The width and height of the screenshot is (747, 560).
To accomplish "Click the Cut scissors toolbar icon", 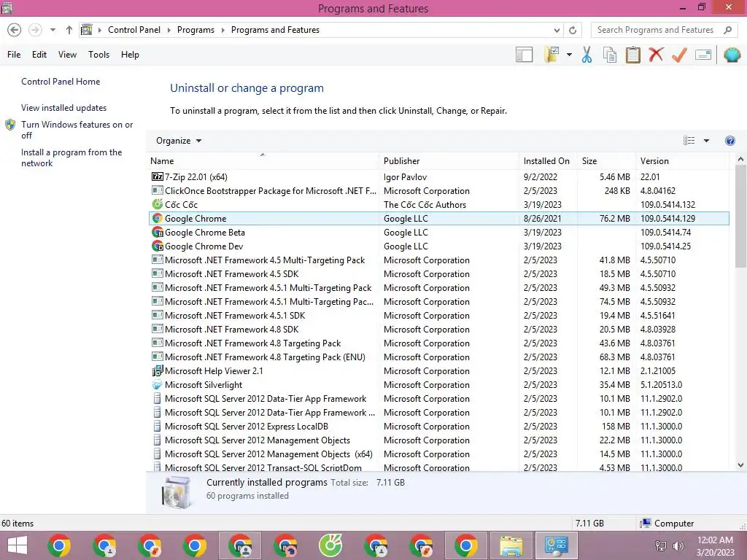I will point(587,55).
